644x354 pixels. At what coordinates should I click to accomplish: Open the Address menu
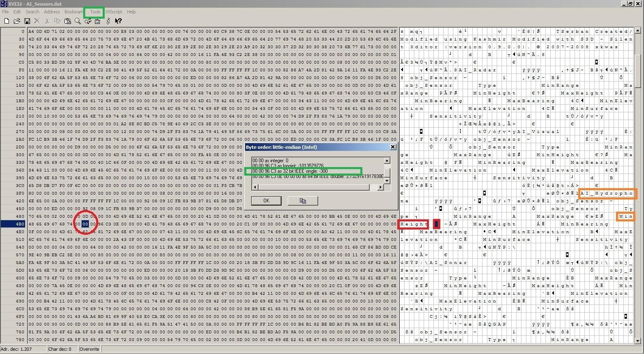pyautogui.click(x=52, y=12)
